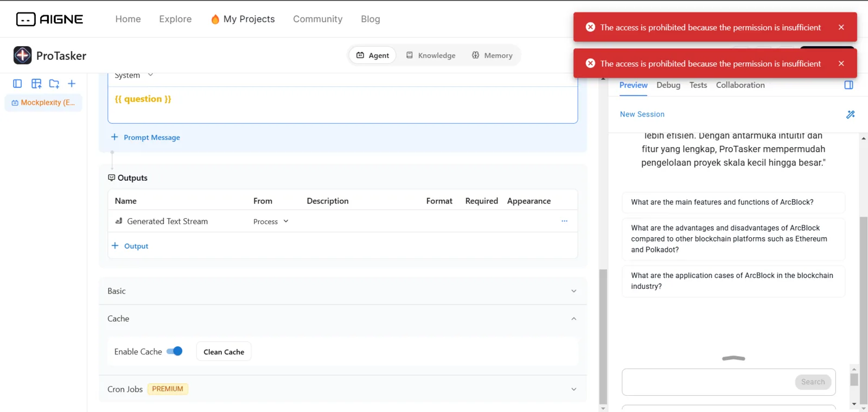
Task: Click the {{ question }} prompt editor
Action: [x=342, y=105]
